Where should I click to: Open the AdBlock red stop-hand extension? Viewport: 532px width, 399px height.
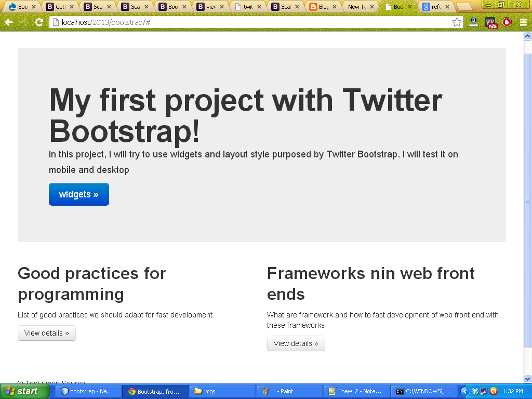pos(507,22)
